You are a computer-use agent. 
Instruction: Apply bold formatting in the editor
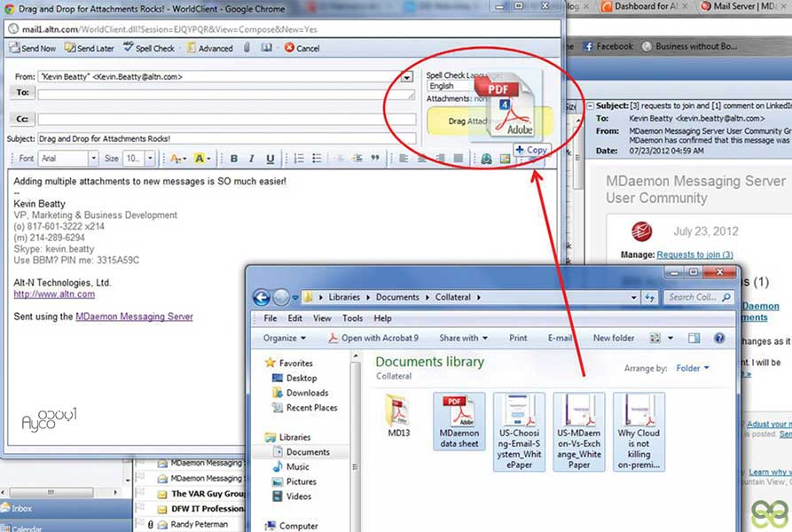234,159
